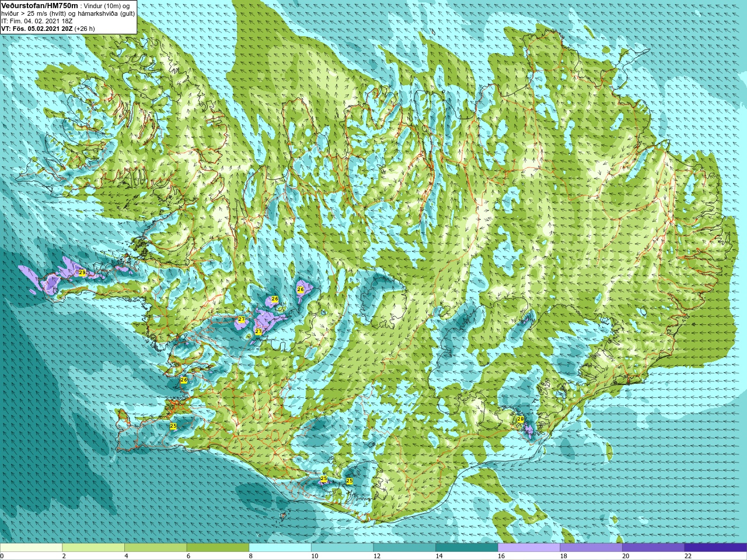The height and width of the screenshot is (560, 747).
Task: Pick the 10–12 m/s turquoise legend swatch
Action: click(343, 548)
